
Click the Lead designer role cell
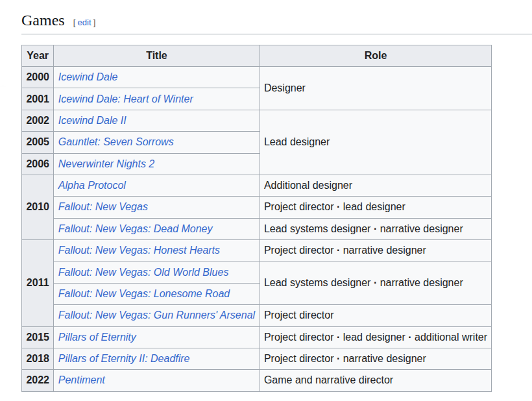point(375,142)
